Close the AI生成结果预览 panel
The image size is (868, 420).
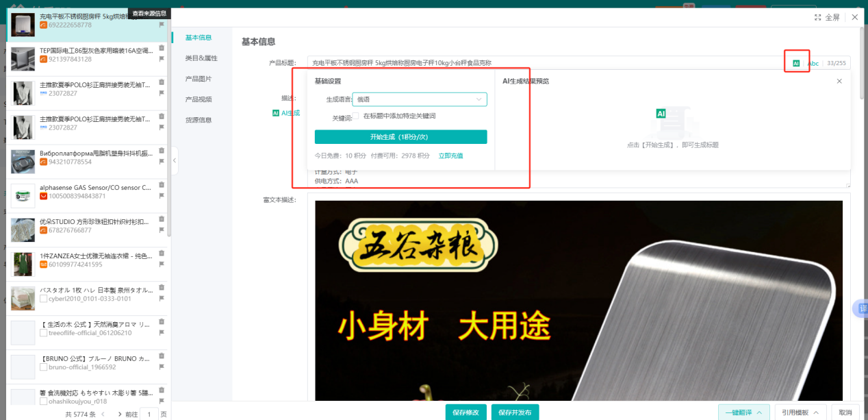click(839, 81)
